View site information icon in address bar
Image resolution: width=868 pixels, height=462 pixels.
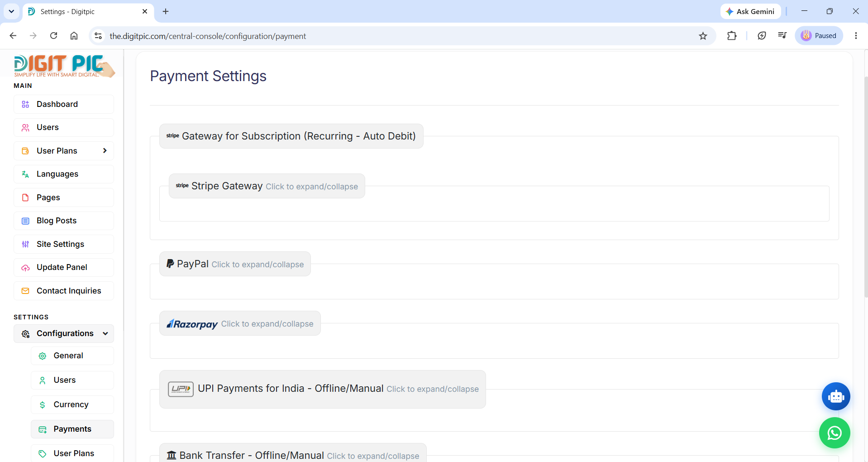pyautogui.click(x=98, y=36)
